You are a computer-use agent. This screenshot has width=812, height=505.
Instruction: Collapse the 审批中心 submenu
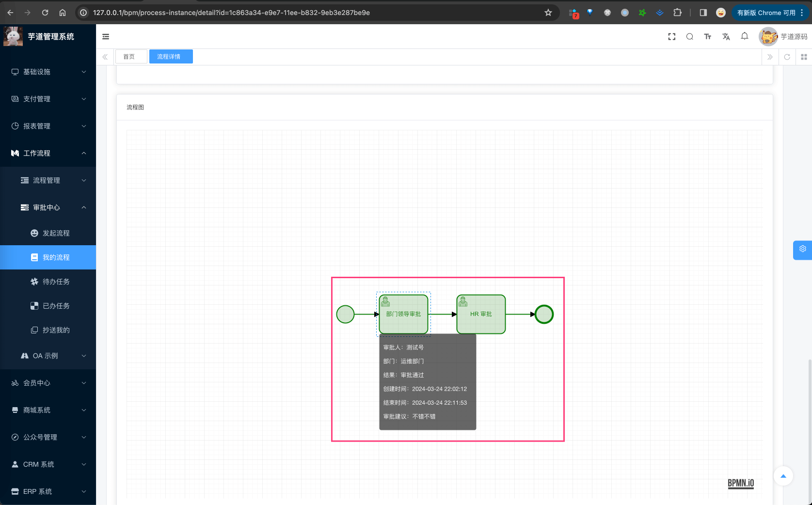tap(48, 207)
